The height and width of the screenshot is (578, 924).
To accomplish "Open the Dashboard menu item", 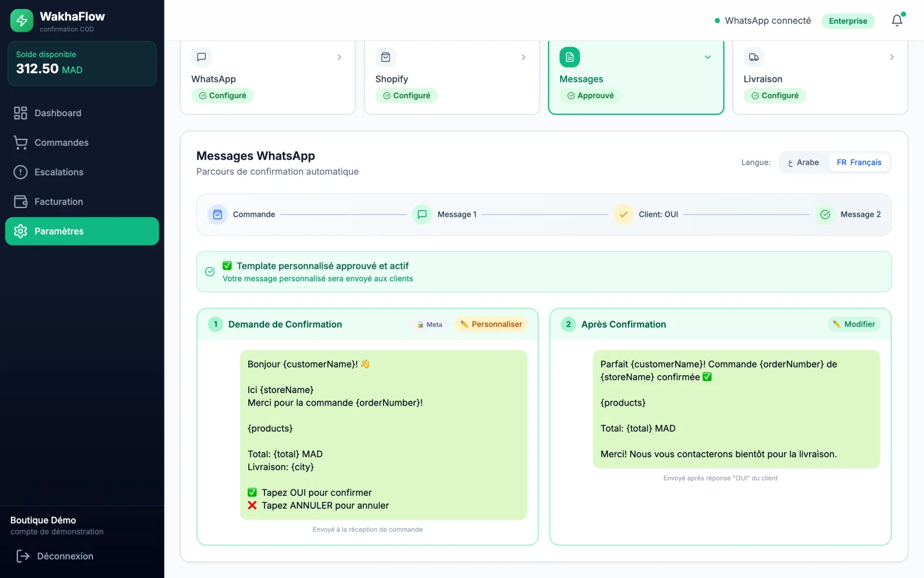I will coord(82,113).
